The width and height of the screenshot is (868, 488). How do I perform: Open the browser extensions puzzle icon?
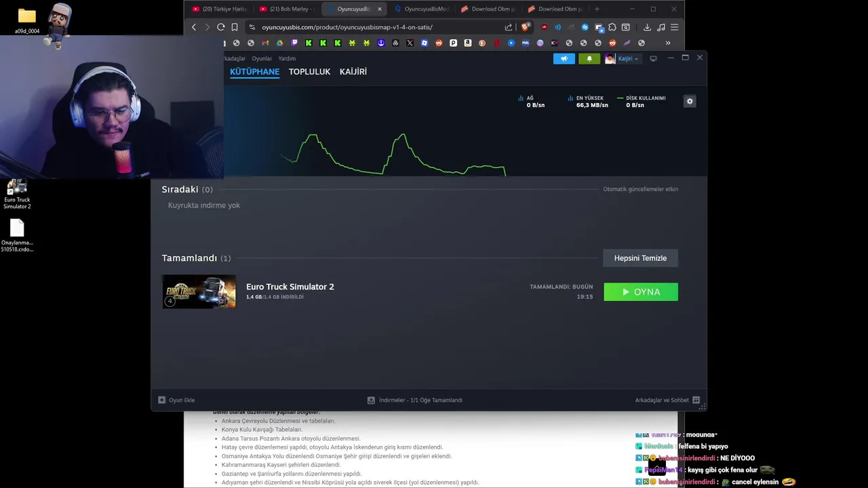pyautogui.click(x=612, y=27)
